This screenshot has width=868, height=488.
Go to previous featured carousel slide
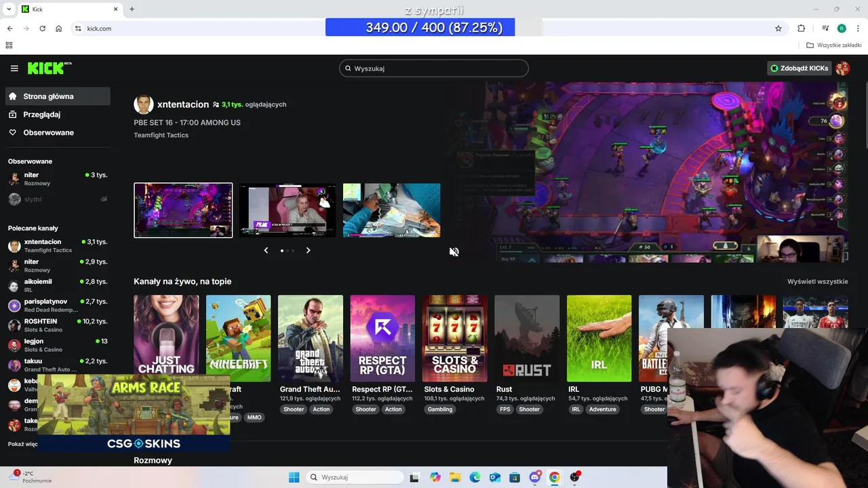(x=266, y=250)
